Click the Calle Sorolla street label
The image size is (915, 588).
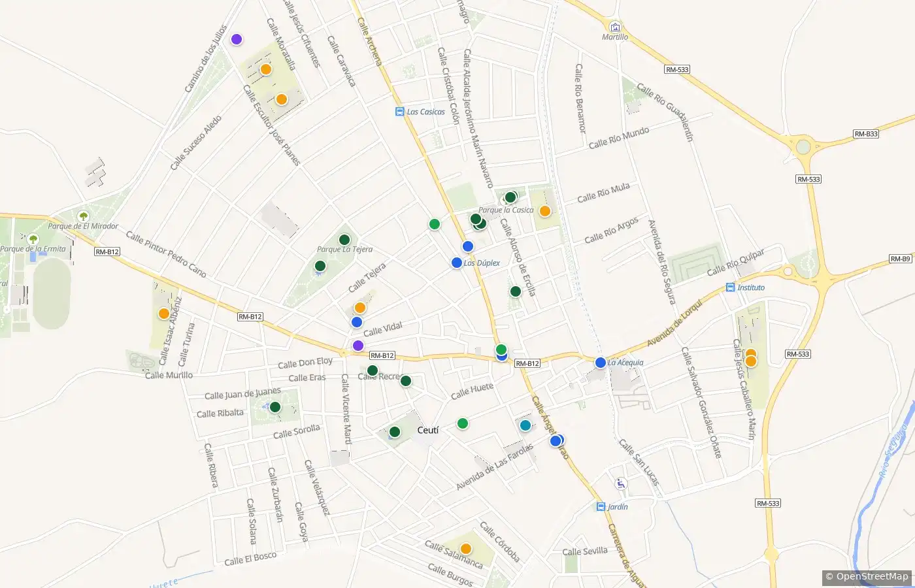[297, 431]
